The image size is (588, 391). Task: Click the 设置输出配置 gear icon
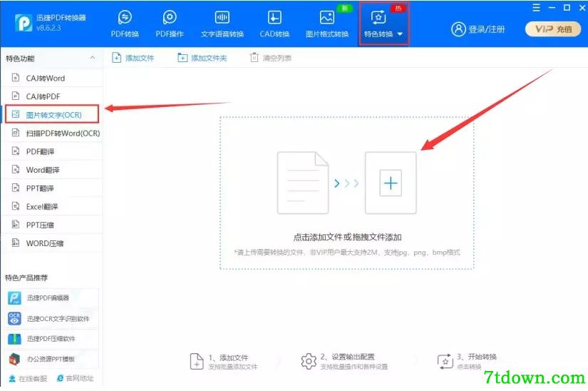[x=308, y=361]
